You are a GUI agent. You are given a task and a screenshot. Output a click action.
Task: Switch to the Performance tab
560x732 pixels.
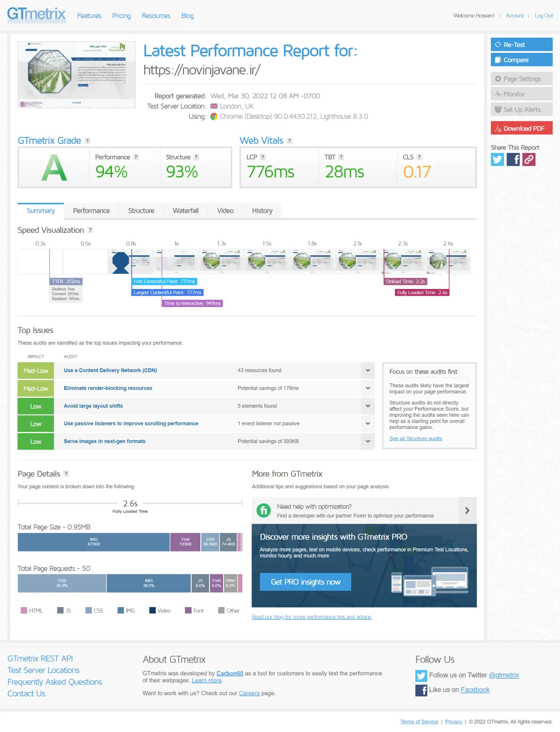click(x=91, y=211)
